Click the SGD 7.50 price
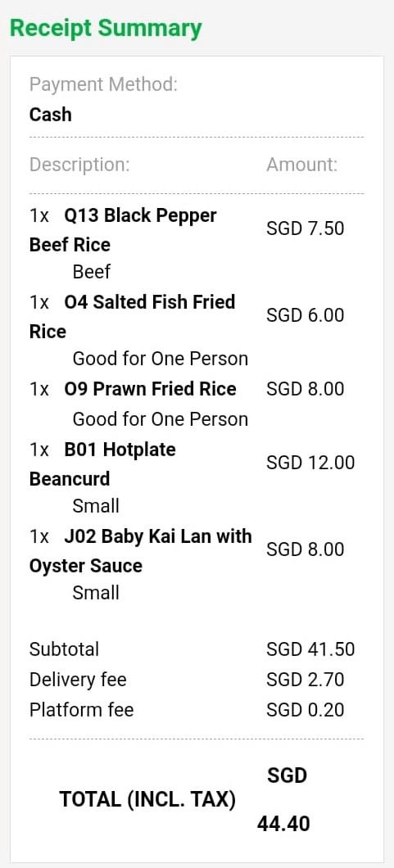394x868 pixels. tap(305, 228)
